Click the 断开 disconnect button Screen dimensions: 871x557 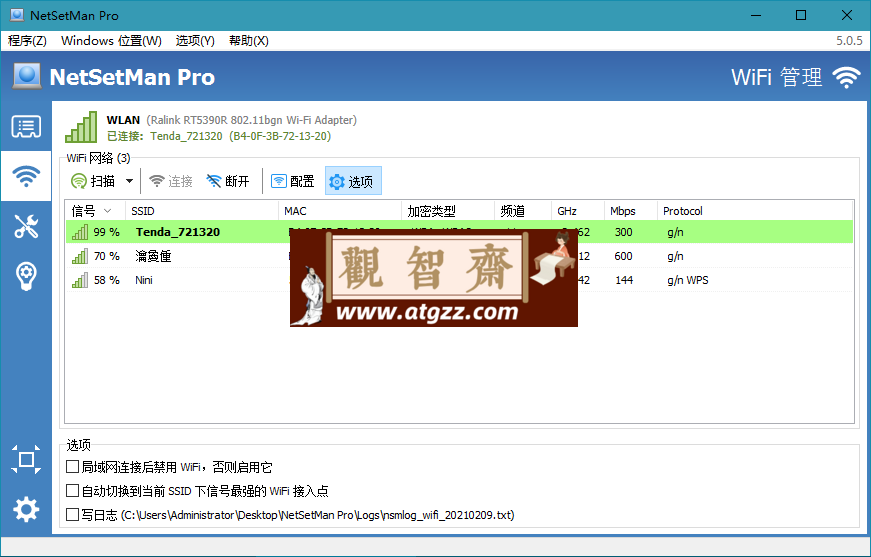tap(228, 181)
